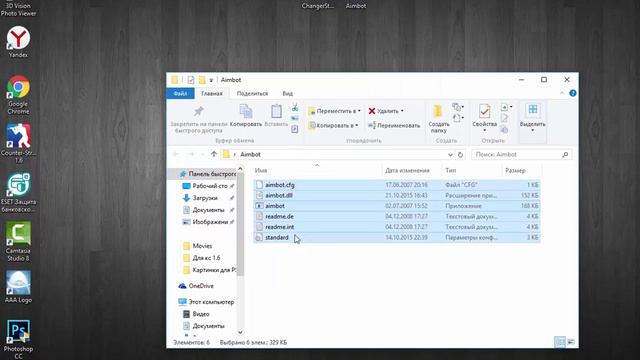Viewport: 640px width, 360px height.
Task: Switch to the Вид (View) ribbon tab
Action: [287, 93]
